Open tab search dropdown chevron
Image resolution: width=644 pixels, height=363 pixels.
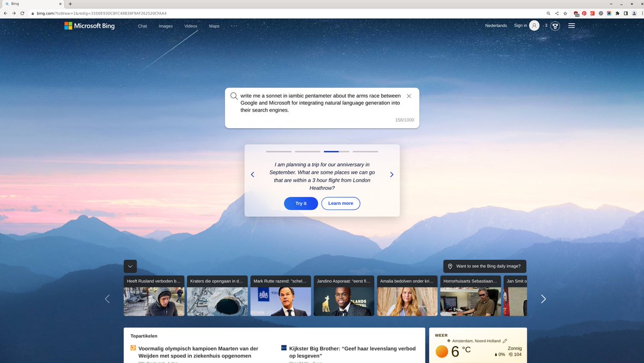pos(611,4)
